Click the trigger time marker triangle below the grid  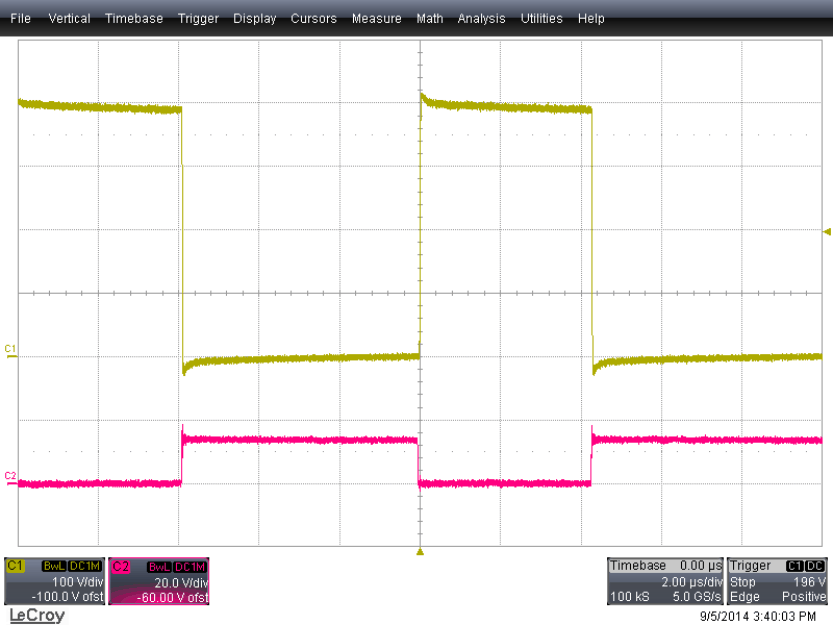[x=421, y=549]
